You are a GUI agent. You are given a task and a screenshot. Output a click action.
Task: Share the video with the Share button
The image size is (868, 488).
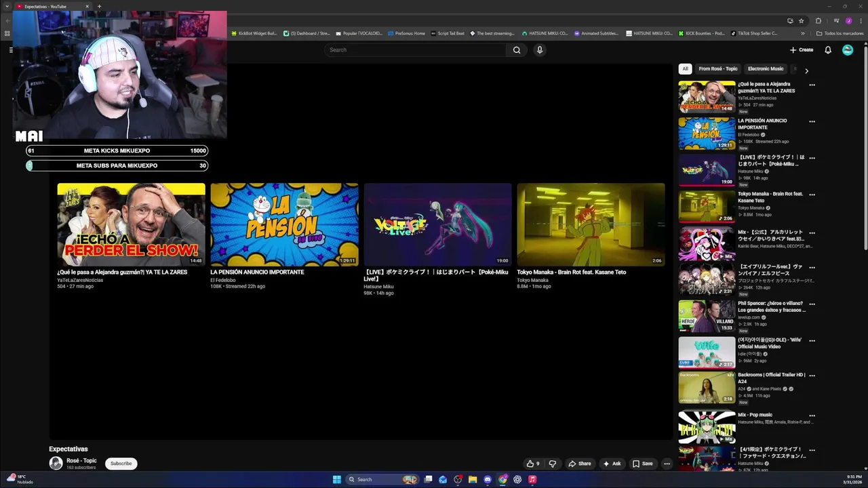pos(580,464)
